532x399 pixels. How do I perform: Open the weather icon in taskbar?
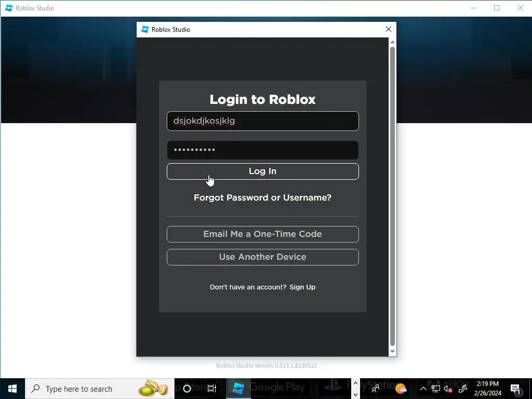(401, 389)
